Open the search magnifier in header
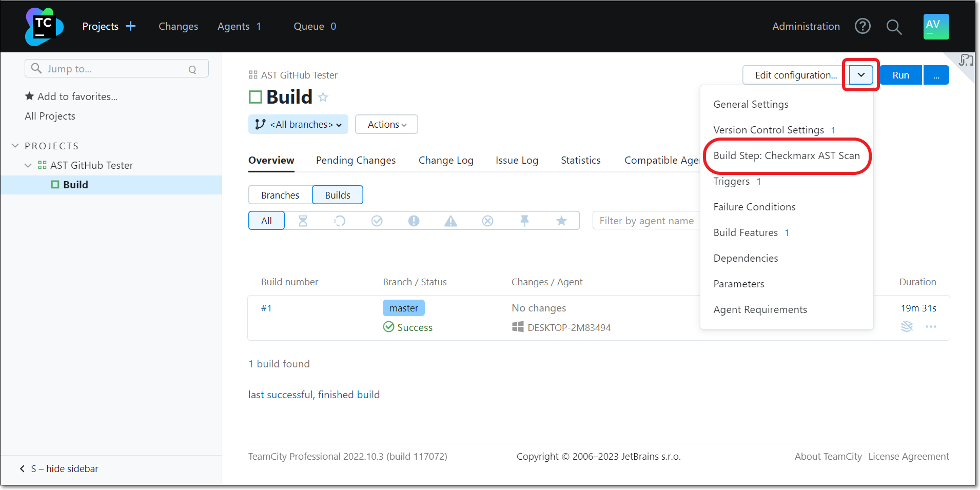Viewport: 980px width, 490px height. [x=894, y=27]
